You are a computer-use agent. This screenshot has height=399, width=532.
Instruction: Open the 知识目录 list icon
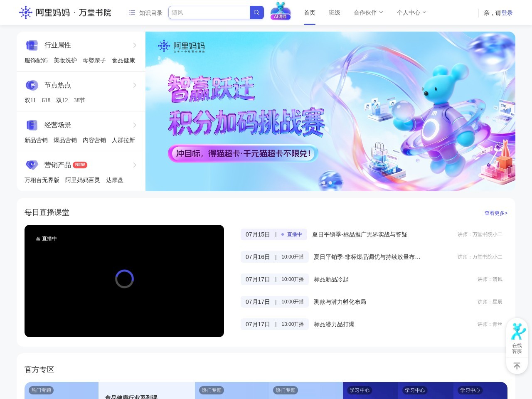pyautogui.click(x=132, y=13)
